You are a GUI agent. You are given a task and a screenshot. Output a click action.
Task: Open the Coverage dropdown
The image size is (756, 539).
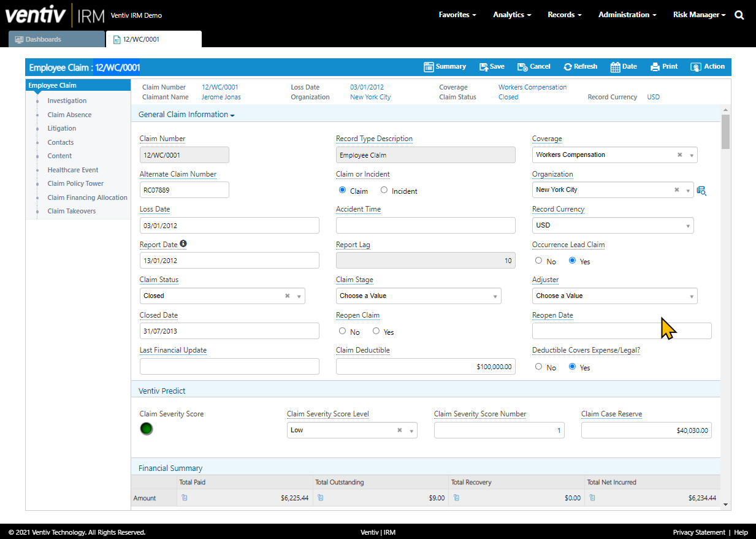[614, 155]
